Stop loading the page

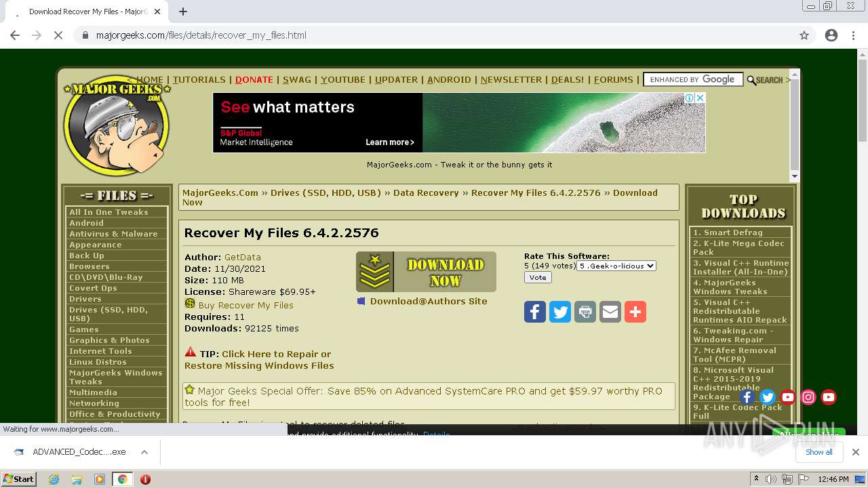pos(58,35)
